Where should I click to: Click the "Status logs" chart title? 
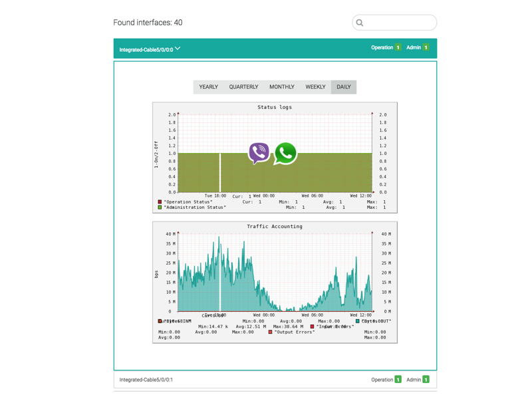(275, 107)
